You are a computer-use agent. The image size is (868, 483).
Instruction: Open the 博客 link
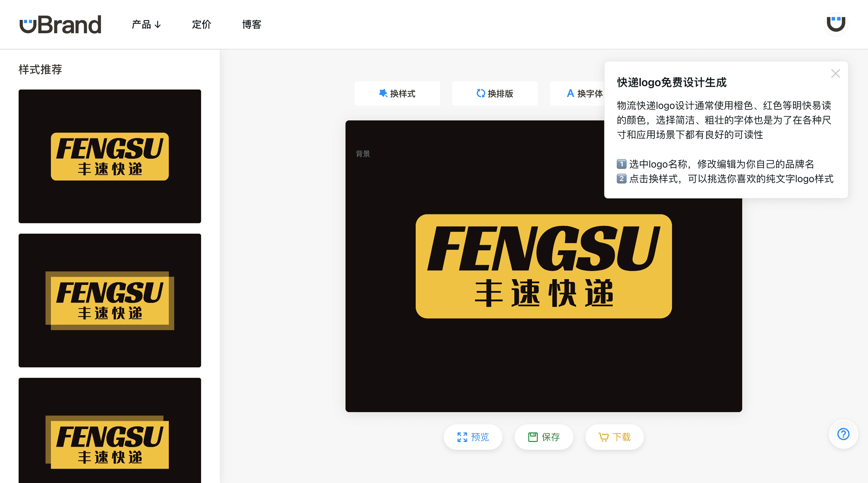pos(252,24)
